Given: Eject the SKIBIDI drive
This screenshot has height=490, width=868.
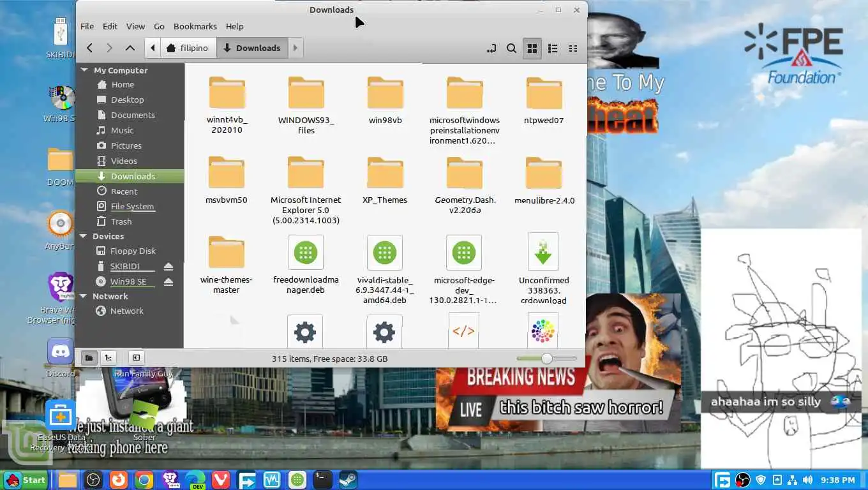Looking at the screenshot, I should click(168, 266).
